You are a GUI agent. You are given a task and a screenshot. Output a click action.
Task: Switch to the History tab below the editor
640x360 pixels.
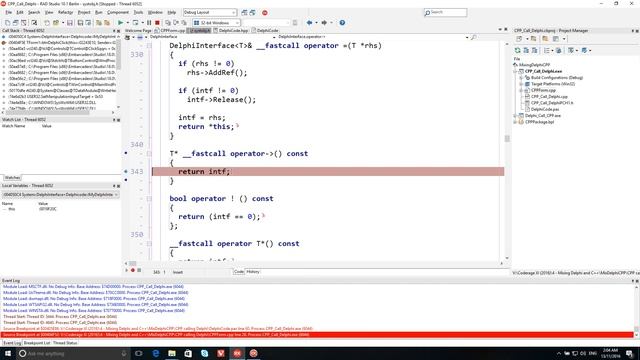(253, 271)
